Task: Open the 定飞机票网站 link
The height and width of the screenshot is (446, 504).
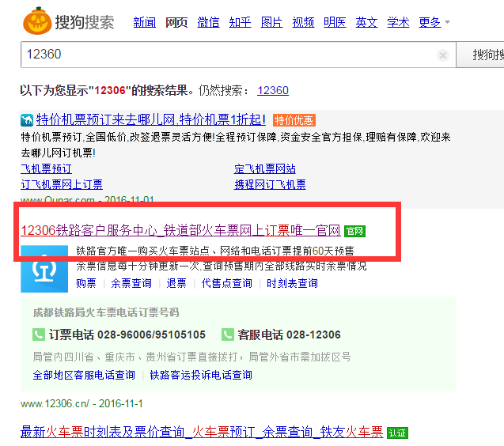Action: click(x=265, y=168)
